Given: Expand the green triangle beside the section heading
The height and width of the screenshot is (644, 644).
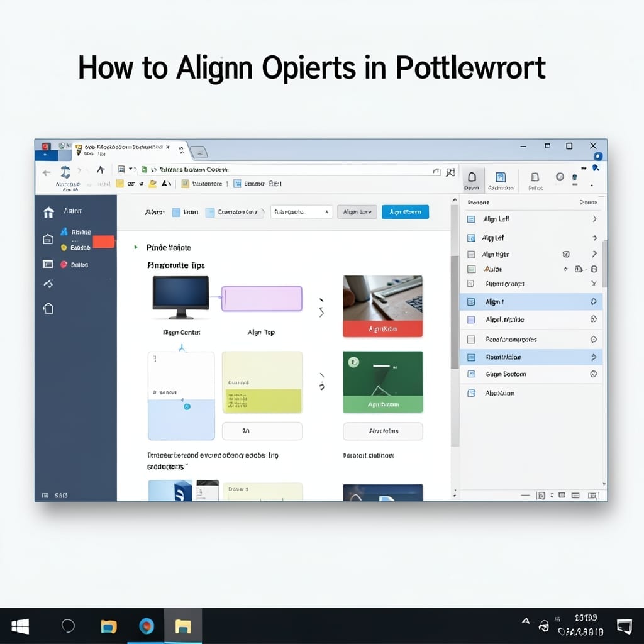Looking at the screenshot, I should point(136,247).
